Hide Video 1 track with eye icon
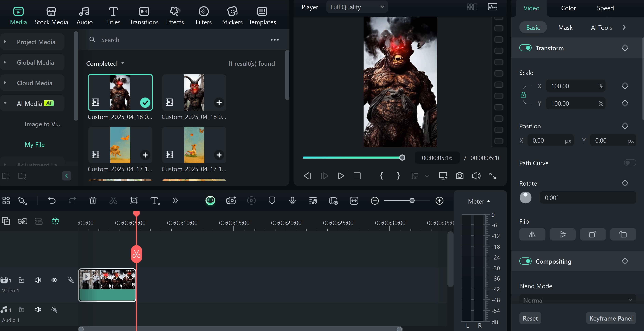Screen dimensions: 644x331 (x=54, y=280)
